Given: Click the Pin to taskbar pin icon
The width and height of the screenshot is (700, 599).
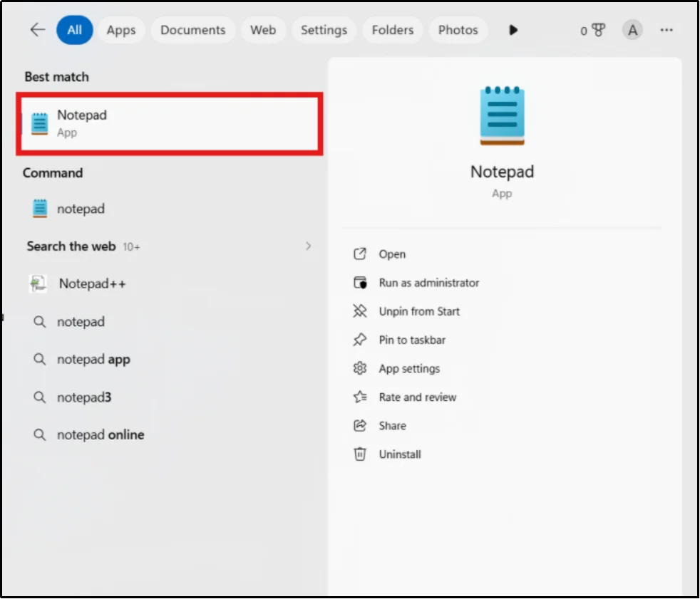Looking at the screenshot, I should pyautogui.click(x=360, y=340).
